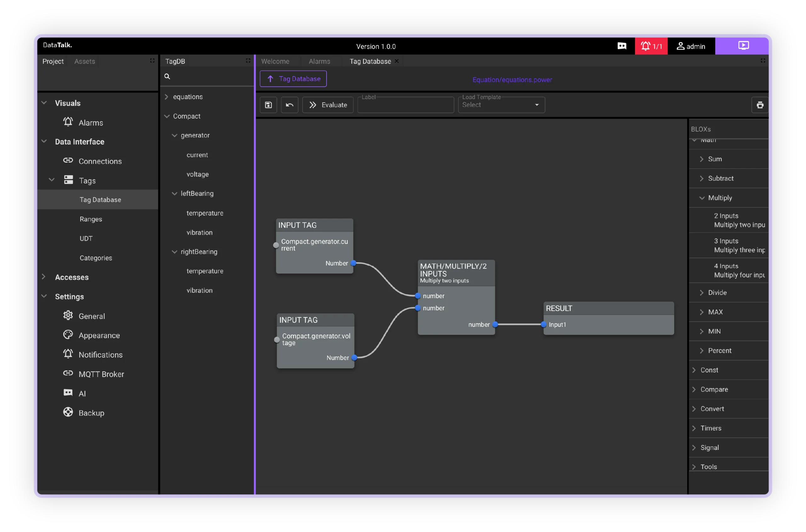This screenshot has width=806, height=532.
Task: Expand the Accesses section
Action: 44,277
